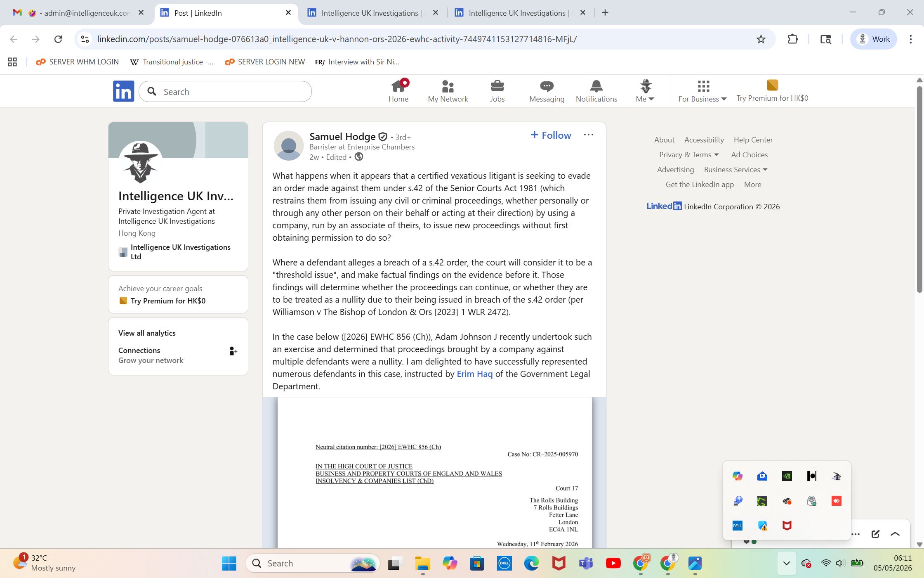The width and height of the screenshot is (924, 578).
Task: Click the Work profile button in Chrome
Action: [874, 39]
